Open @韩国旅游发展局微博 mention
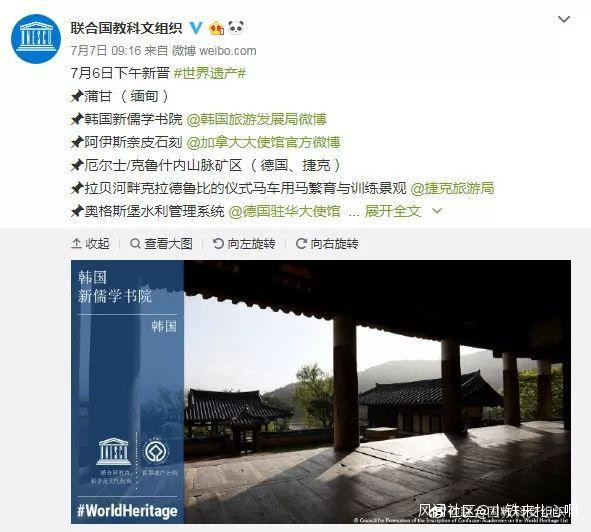Screen dimensions: 591x532 (256, 119)
